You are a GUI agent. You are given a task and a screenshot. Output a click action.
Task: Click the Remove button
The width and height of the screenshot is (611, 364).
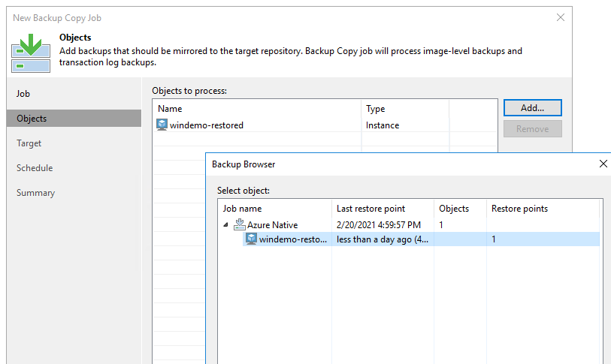pos(532,129)
